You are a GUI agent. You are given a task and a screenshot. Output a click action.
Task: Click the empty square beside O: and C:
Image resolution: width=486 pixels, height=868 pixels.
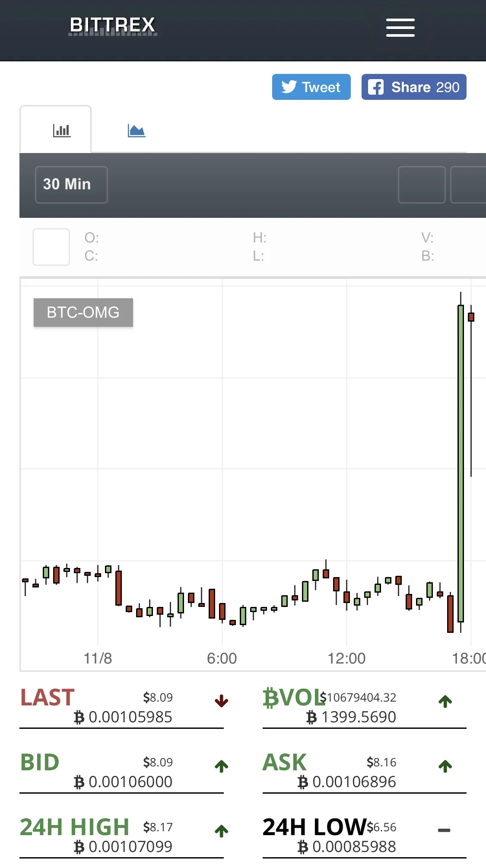tap(51, 247)
